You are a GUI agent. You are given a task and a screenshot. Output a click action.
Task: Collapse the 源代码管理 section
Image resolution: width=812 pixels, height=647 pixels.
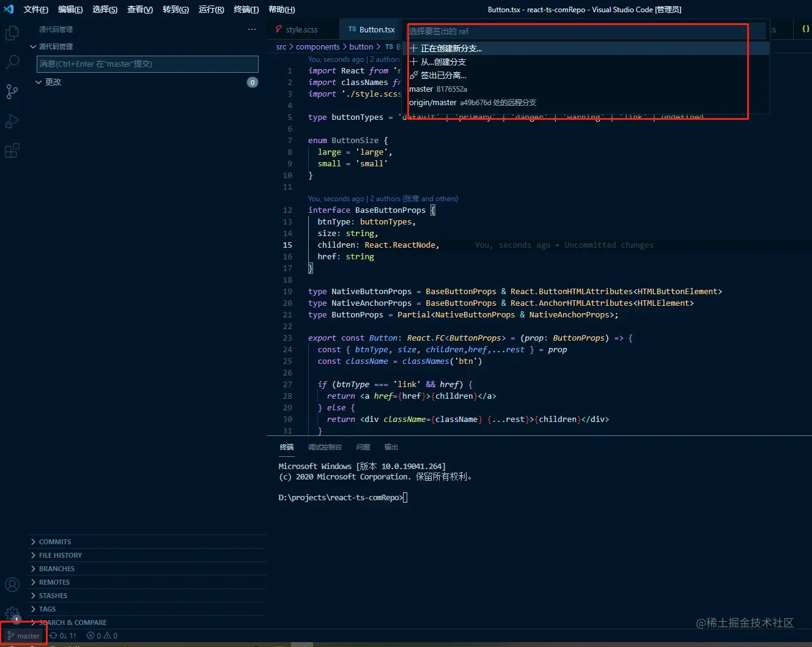pos(56,46)
